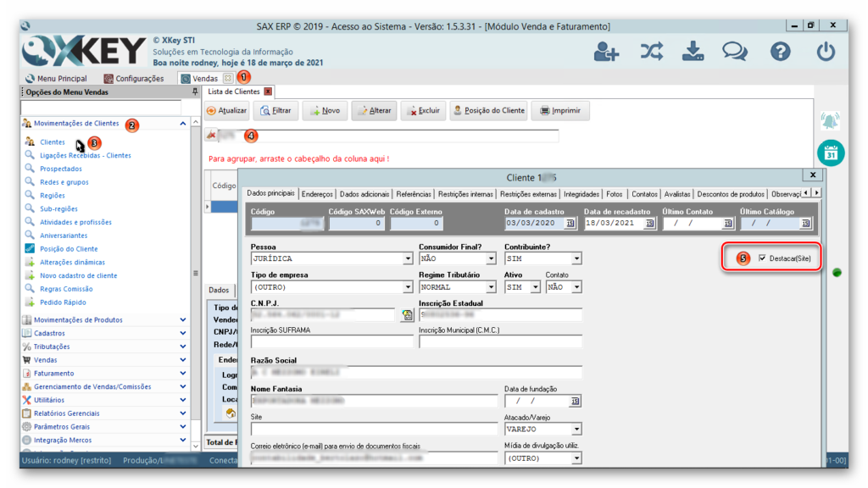Switch to Restrições internas tab
The height and width of the screenshot is (488, 868).
(x=465, y=194)
